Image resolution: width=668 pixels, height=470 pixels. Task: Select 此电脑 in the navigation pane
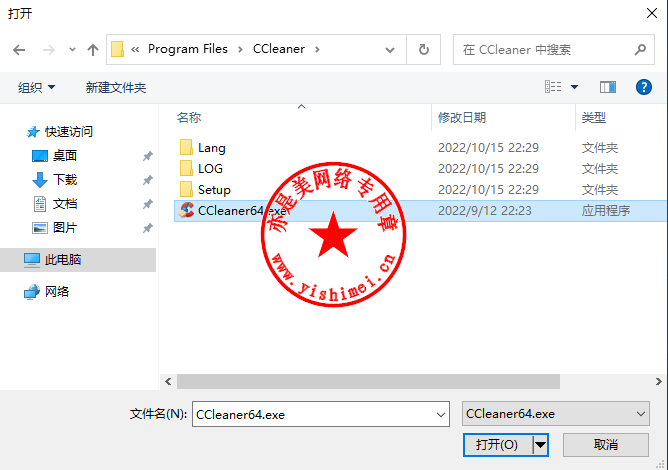point(63,260)
